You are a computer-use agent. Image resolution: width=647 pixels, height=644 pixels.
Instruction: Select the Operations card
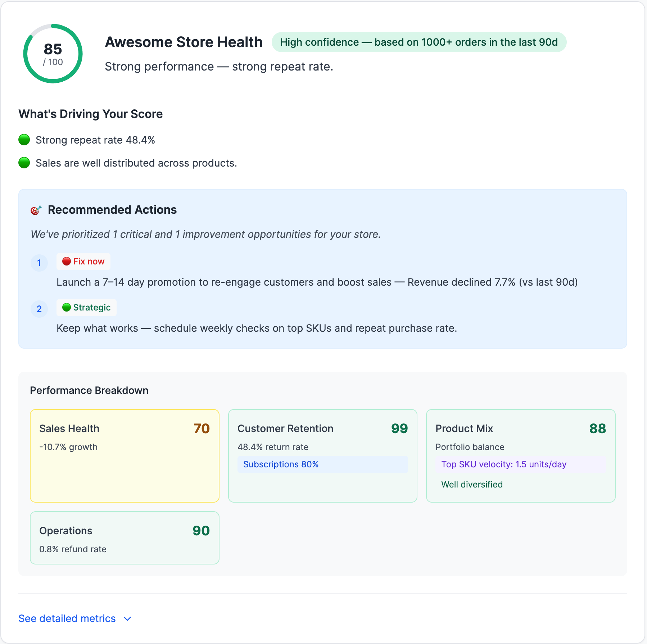[125, 538]
